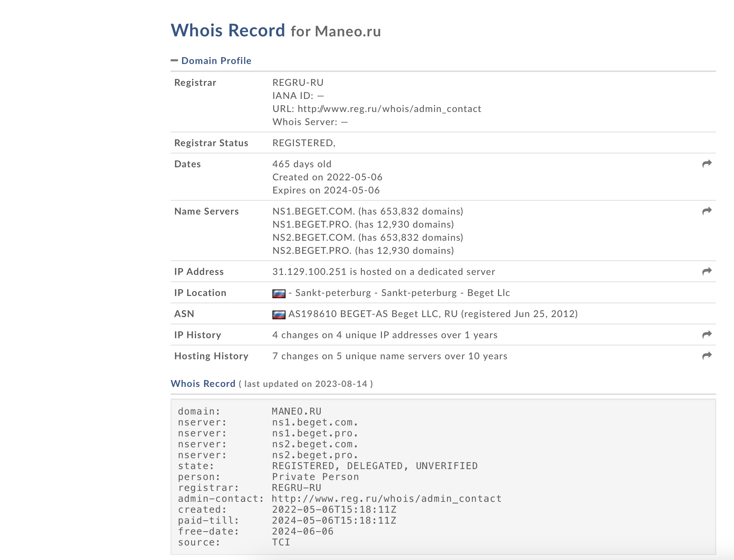
Task: Collapse the Domain Profile section
Action: [174, 60]
